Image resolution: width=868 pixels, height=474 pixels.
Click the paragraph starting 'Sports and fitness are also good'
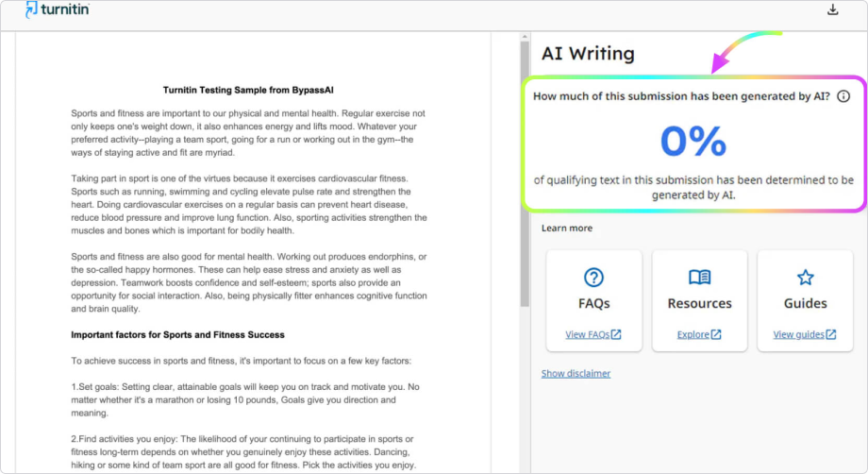[x=248, y=282]
